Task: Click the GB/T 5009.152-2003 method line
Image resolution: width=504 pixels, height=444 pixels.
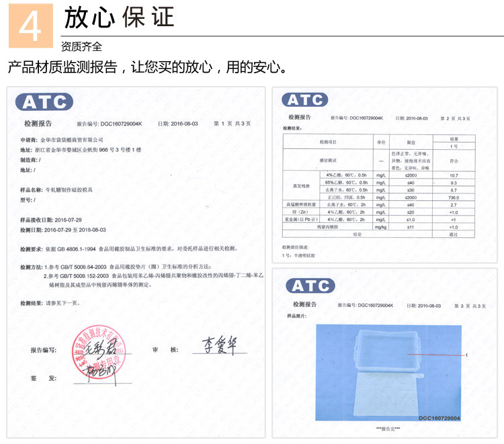Action: (154, 276)
